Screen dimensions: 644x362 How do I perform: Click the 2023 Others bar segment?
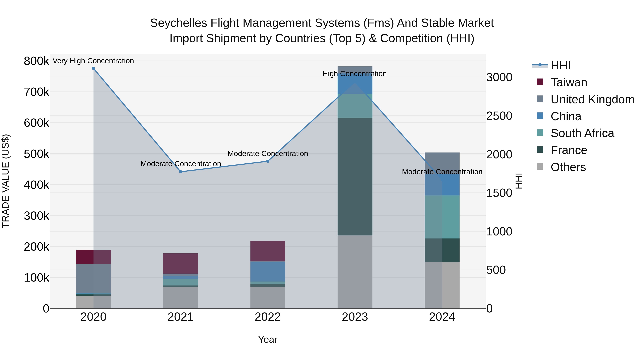click(x=355, y=272)
